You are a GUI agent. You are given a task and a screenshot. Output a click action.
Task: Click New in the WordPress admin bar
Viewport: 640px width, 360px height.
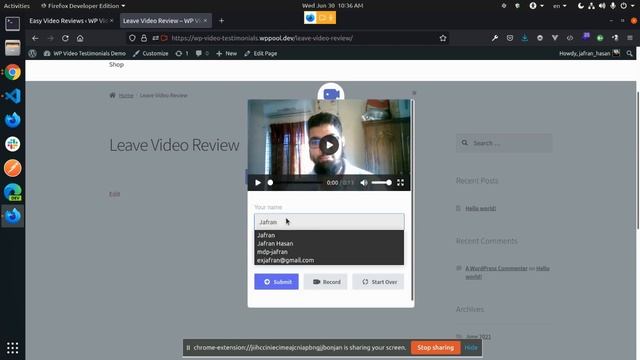pyautogui.click(x=226, y=53)
